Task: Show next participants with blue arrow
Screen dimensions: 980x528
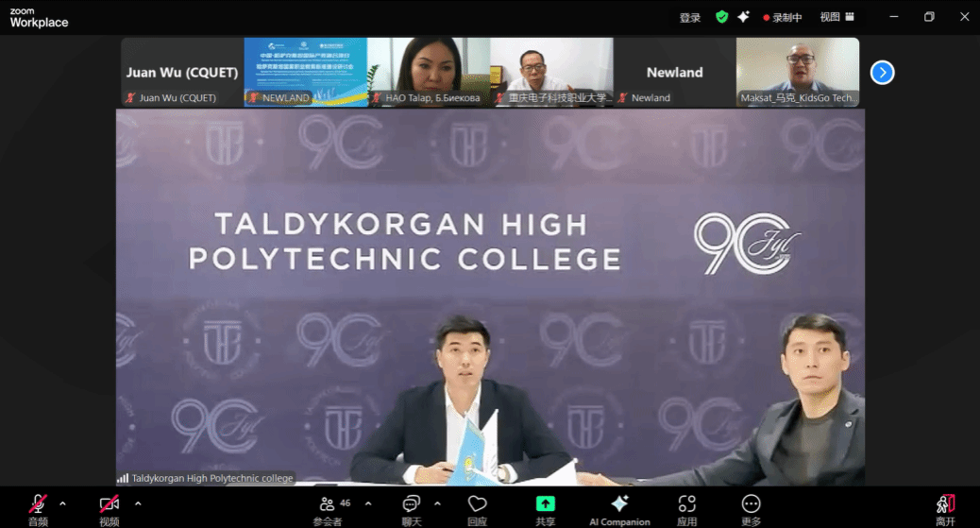Action: point(882,73)
